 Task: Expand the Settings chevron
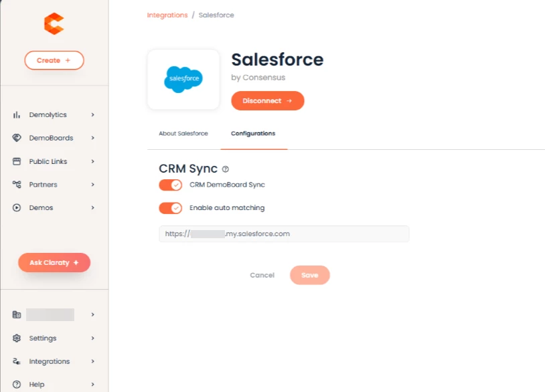[x=93, y=338]
